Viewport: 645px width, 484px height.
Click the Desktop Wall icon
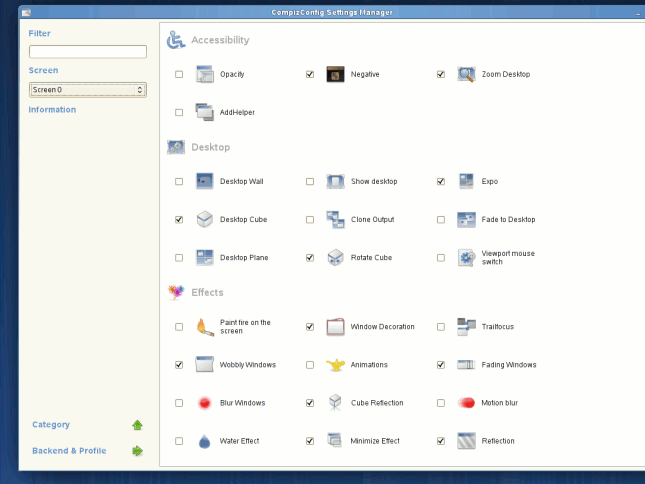pos(204,181)
